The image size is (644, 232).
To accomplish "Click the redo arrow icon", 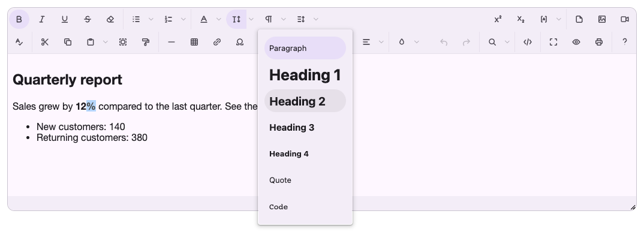I will tap(466, 42).
